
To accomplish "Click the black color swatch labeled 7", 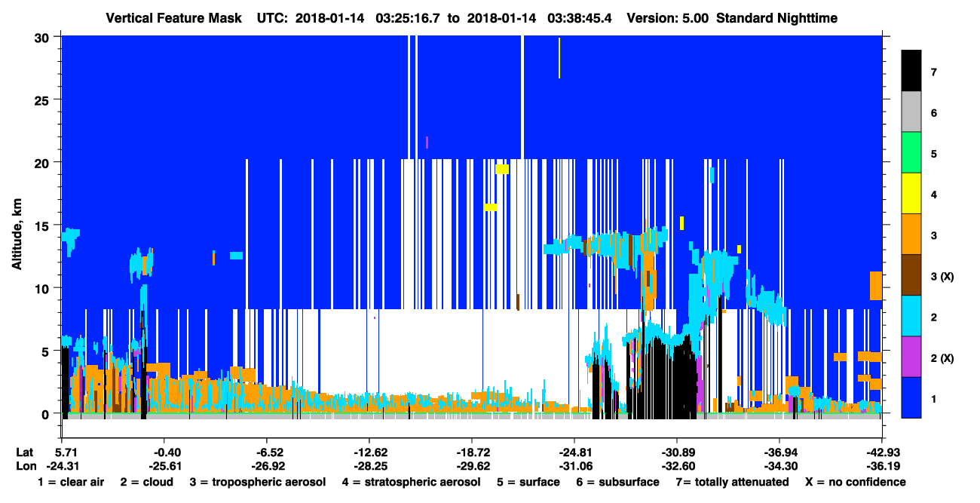I will [x=911, y=72].
